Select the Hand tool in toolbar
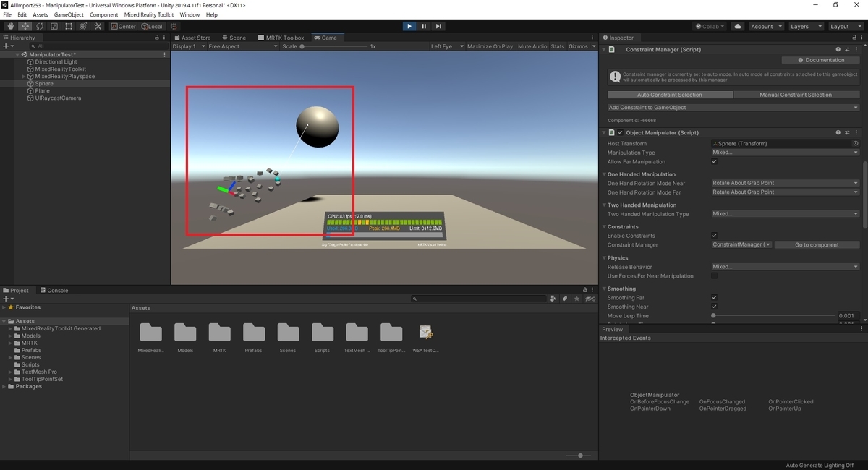This screenshot has width=868, height=470. (11, 27)
